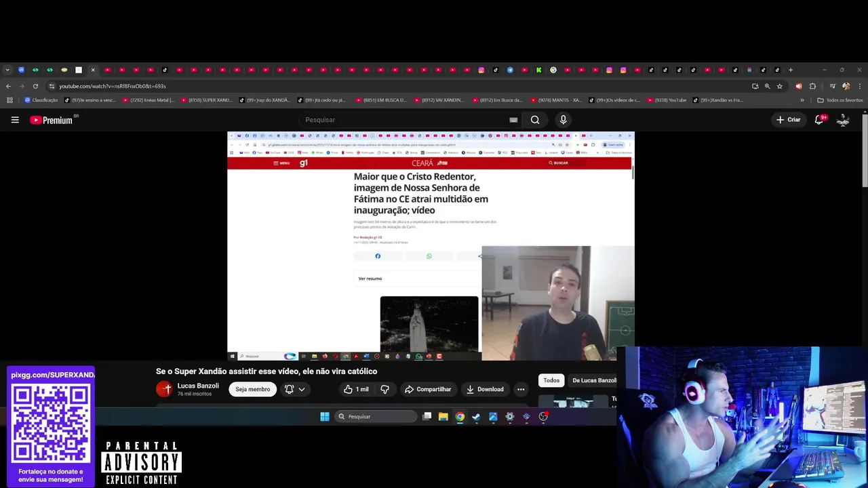Image resolution: width=868 pixels, height=488 pixels.
Task: Click Compartilhar to share the video
Action: [x=428, y=389]
